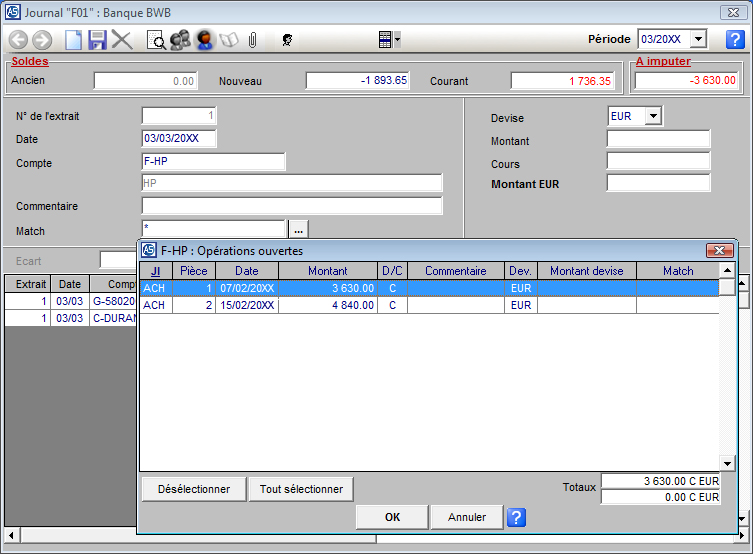The width and height of the screenshot is (753, 554).
Task: Click the paperclip attachment icon
Action: [x=253, y=40]
